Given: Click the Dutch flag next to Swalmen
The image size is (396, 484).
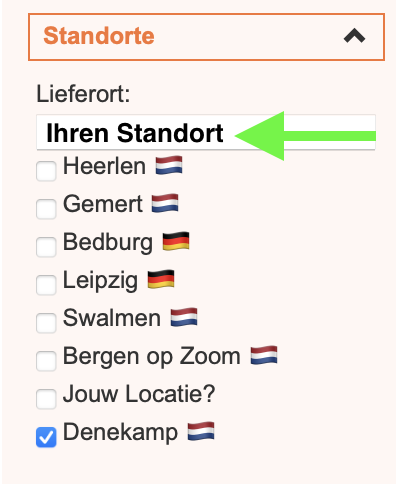Looking at the screenshot, I should pyautogui.click(x=184, y=317).
